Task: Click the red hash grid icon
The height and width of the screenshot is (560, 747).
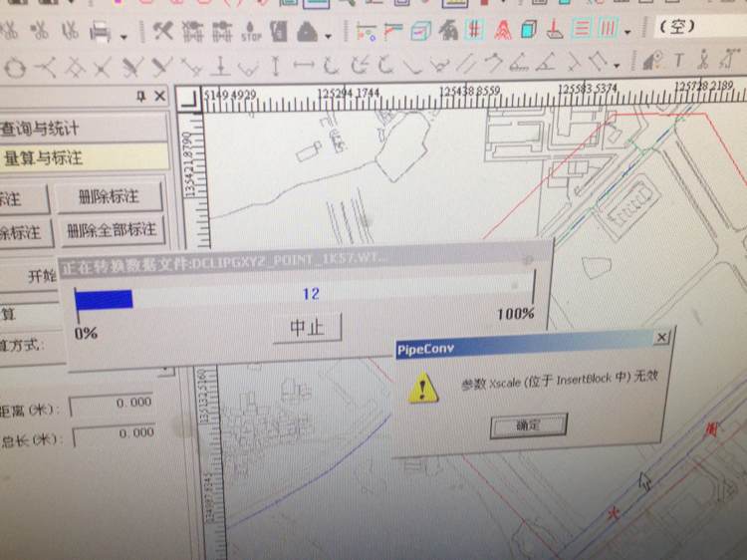Action: [x=474, y=30]
